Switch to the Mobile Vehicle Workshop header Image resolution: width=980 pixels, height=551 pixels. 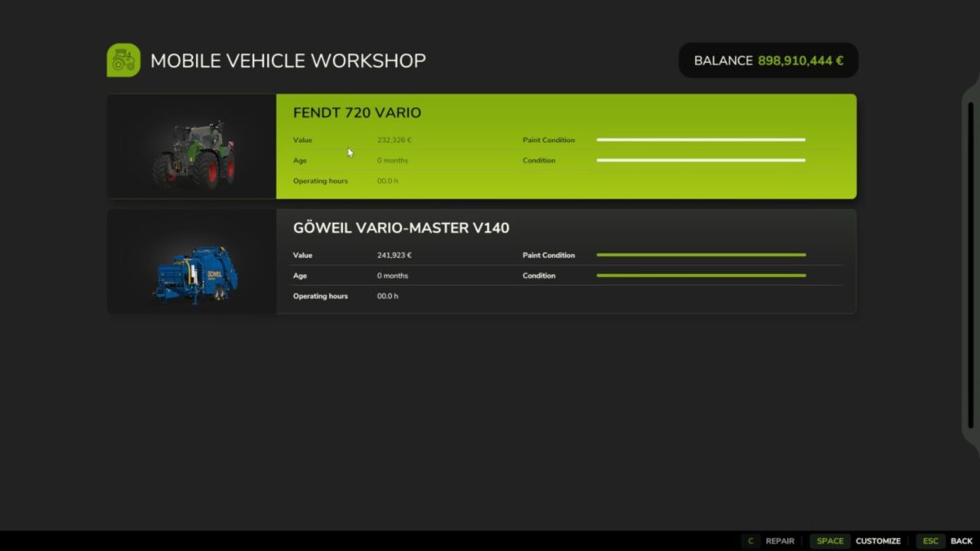[287, 60]
